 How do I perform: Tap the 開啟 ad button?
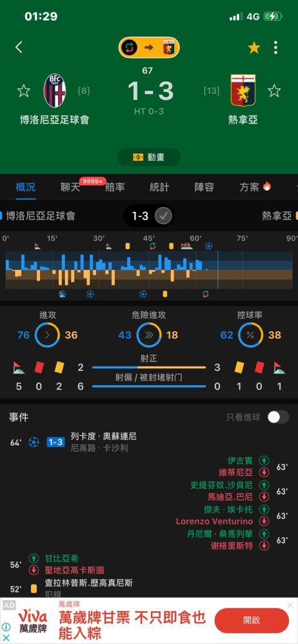pos(252,620)
